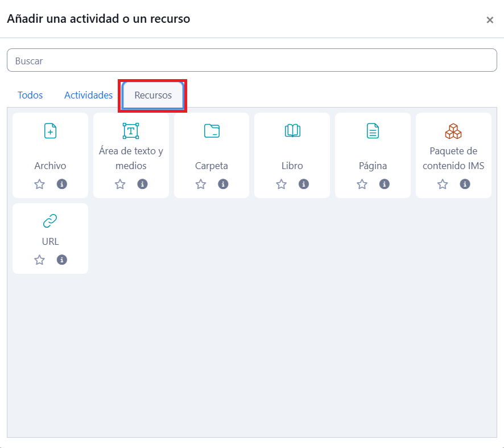The width and height of the screenshot is (504, 448).
Task: Click the Buscar search field
Action: pyautogui.click(x=251, y=60)
